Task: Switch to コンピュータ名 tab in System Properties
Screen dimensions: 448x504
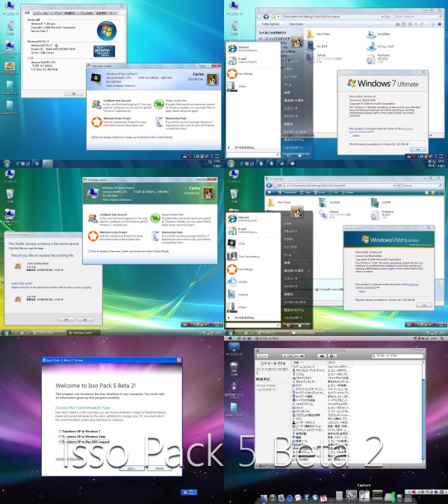Action: (40, 13)
